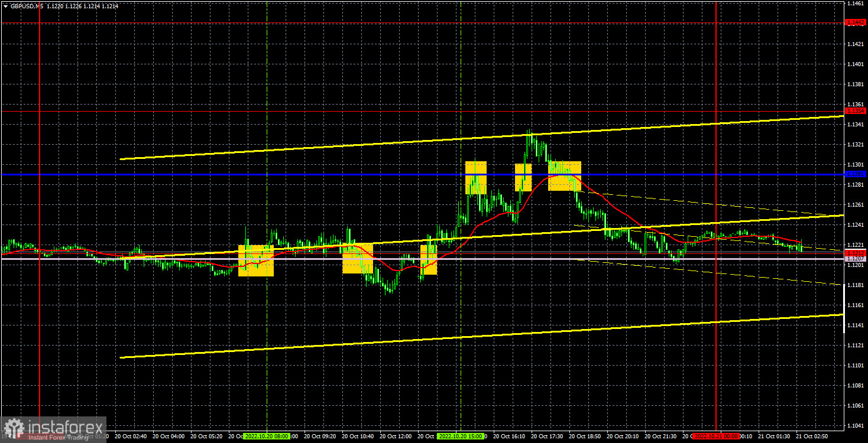Select the red 2022.10.21 time marker
868x443 pixels.
(715, 436)
